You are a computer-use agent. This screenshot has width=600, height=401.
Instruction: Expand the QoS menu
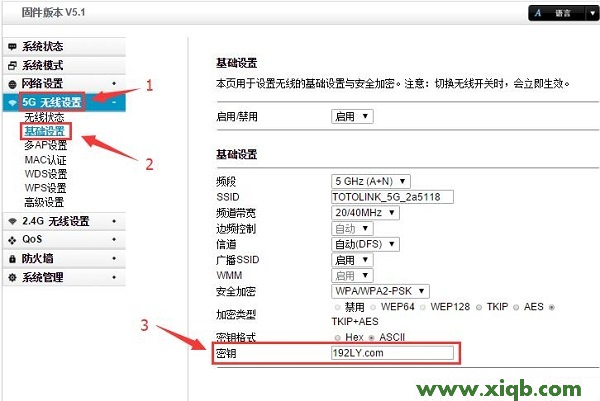pos(64,240)
